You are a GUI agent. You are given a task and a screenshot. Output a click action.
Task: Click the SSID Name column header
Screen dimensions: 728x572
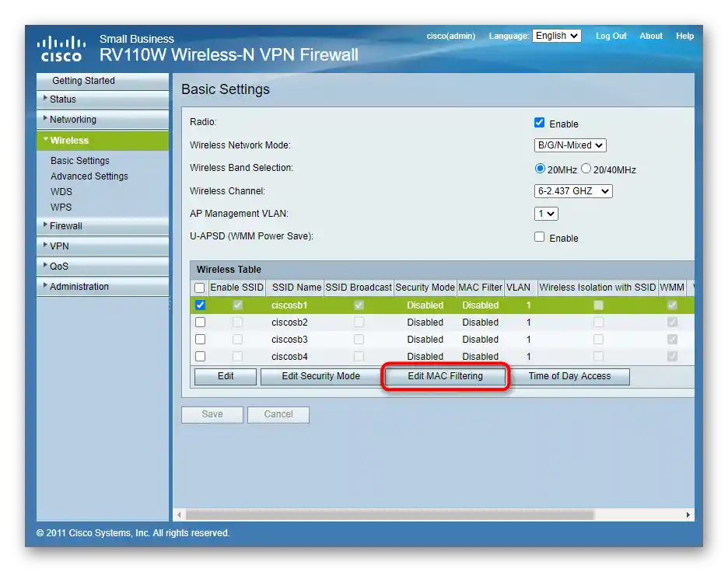tap(296, 288)
